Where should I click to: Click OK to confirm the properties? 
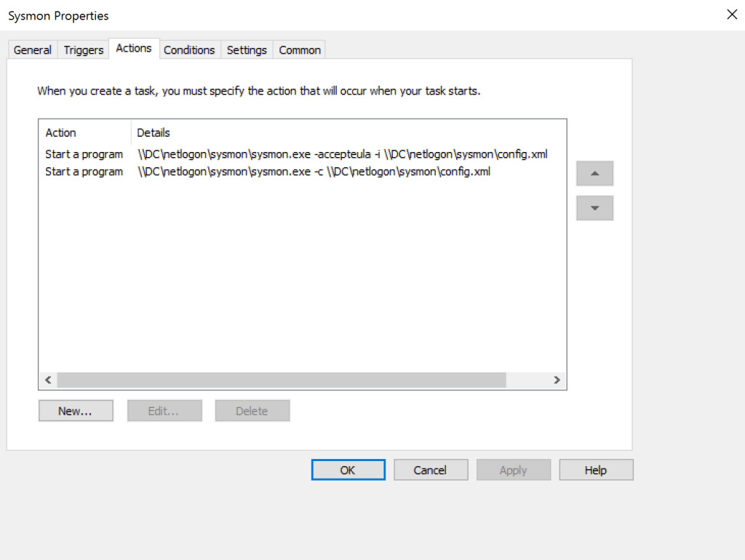[x=348, y=471]
